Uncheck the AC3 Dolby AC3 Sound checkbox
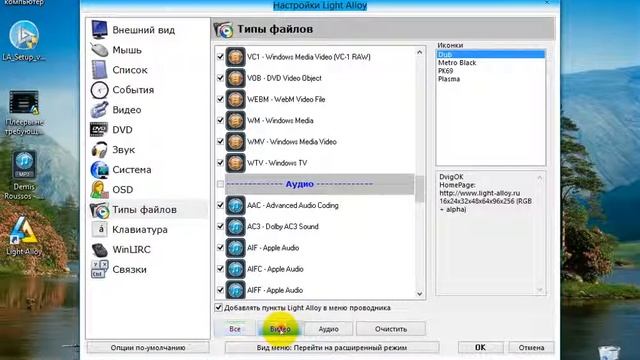Viewport: 640px width, 360px height. 220,227
